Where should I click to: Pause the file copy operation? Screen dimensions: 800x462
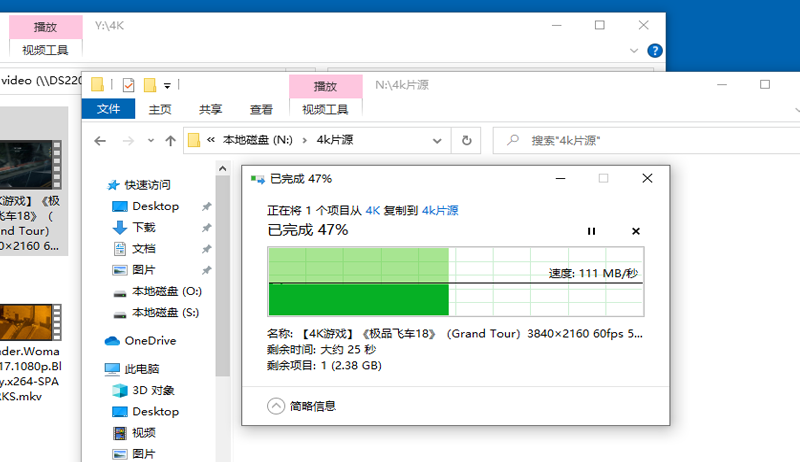591,231
